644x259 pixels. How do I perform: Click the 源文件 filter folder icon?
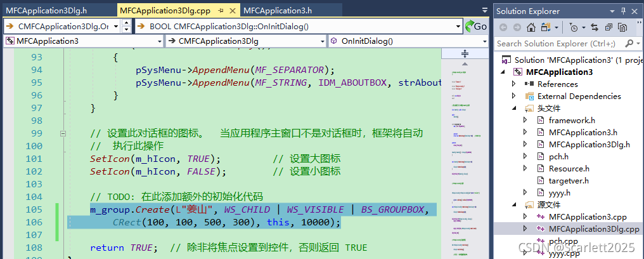click(529, 204)
